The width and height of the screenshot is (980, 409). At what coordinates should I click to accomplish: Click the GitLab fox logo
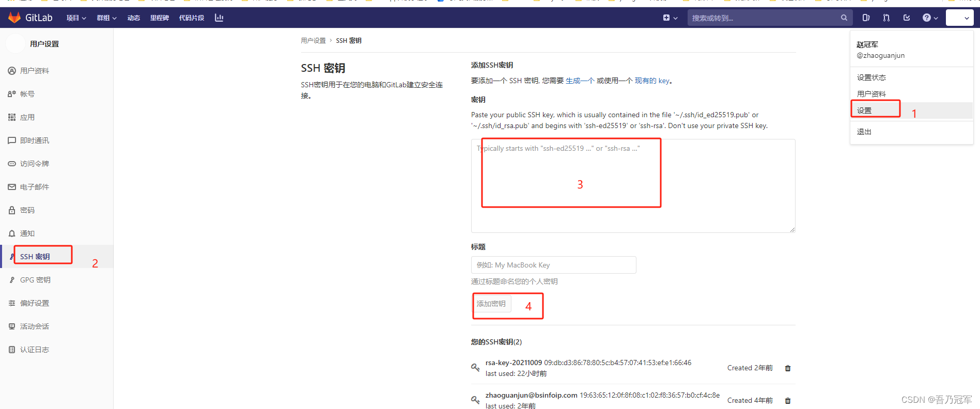click(x=14, y=18)
